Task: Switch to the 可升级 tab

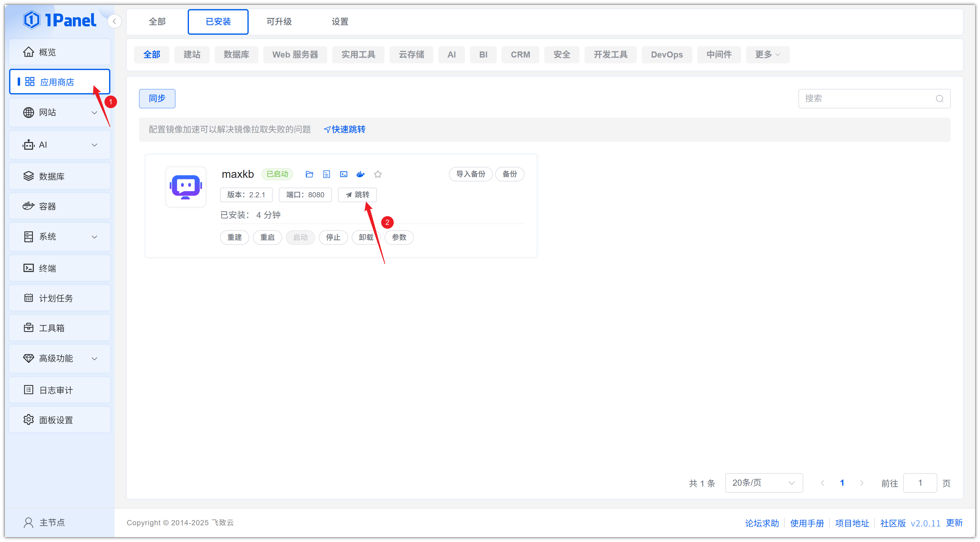Action: coord(279,22)
